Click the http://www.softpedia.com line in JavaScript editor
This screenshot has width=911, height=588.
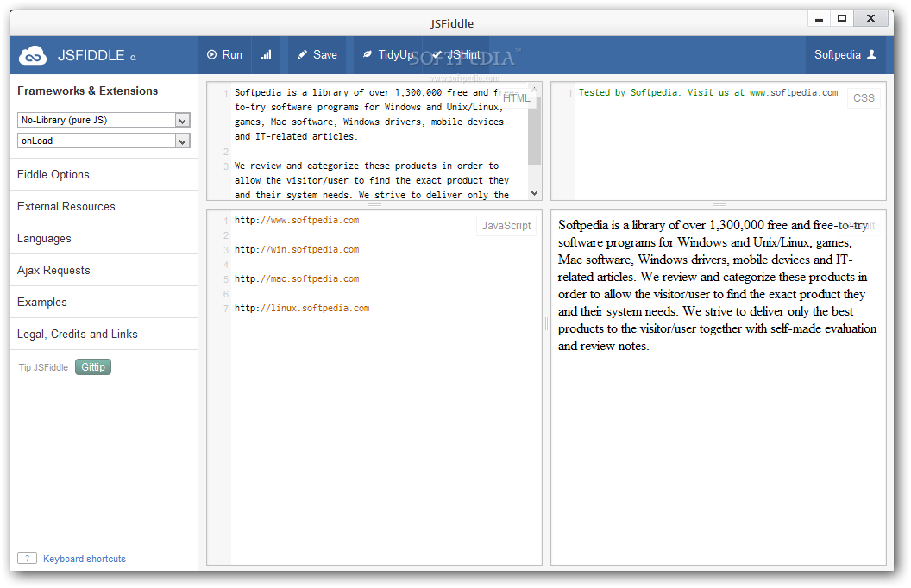297,221
